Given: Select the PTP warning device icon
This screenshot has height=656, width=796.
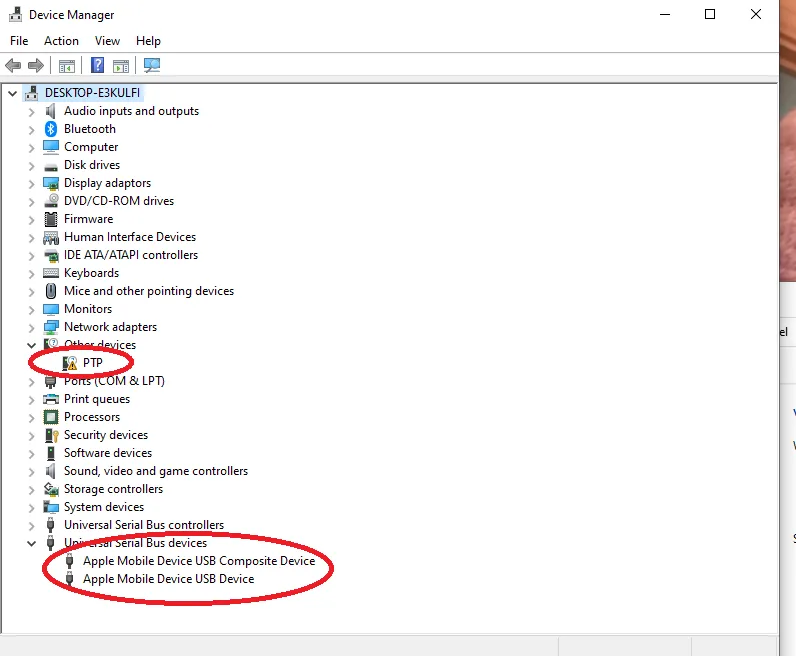Looking at the screenshot, I should (70, 363).
